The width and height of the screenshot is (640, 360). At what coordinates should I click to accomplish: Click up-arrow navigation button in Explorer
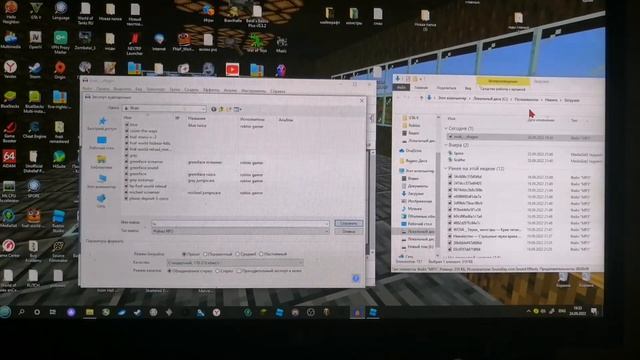coord(421,98)
